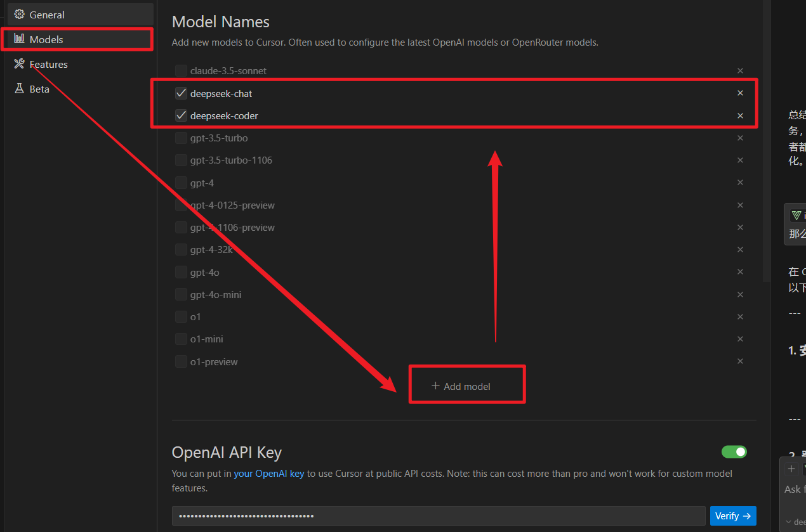806x532 pixels.
Task: Delete deepseek-chat using its X icon
Action: [x=740, y=93]
